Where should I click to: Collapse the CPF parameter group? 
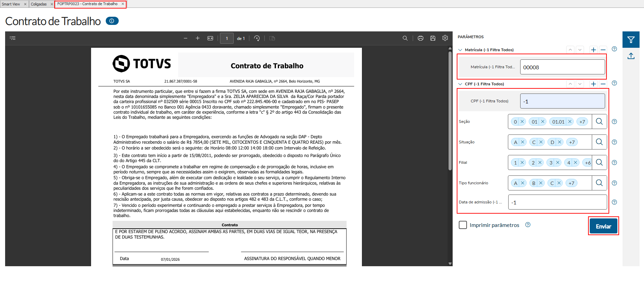coord(460,84)
